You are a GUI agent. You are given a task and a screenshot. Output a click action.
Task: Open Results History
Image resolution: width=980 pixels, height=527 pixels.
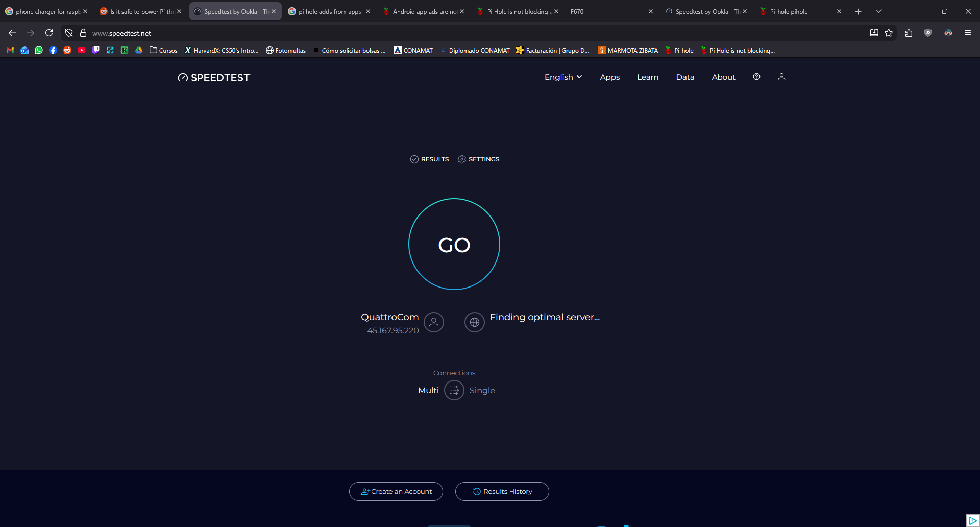click(502, 491)
